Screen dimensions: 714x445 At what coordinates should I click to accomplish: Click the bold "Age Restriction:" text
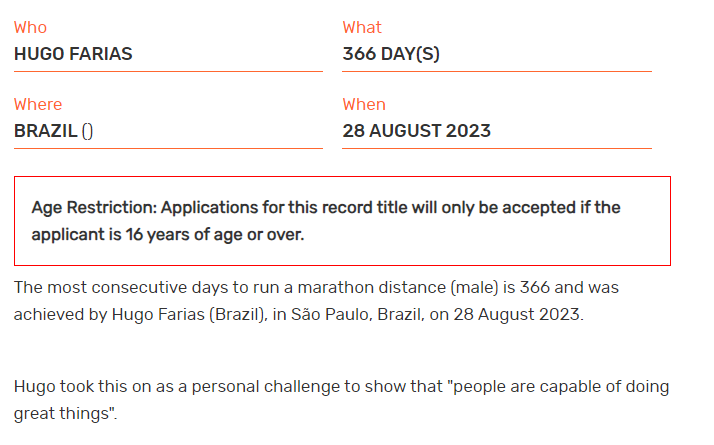(x=94, y=208)
